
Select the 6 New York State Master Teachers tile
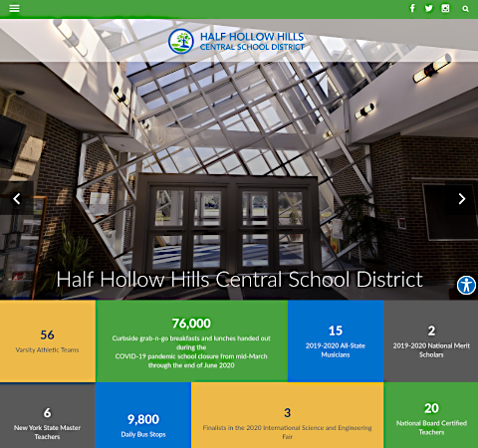click(x=48, y=415)
